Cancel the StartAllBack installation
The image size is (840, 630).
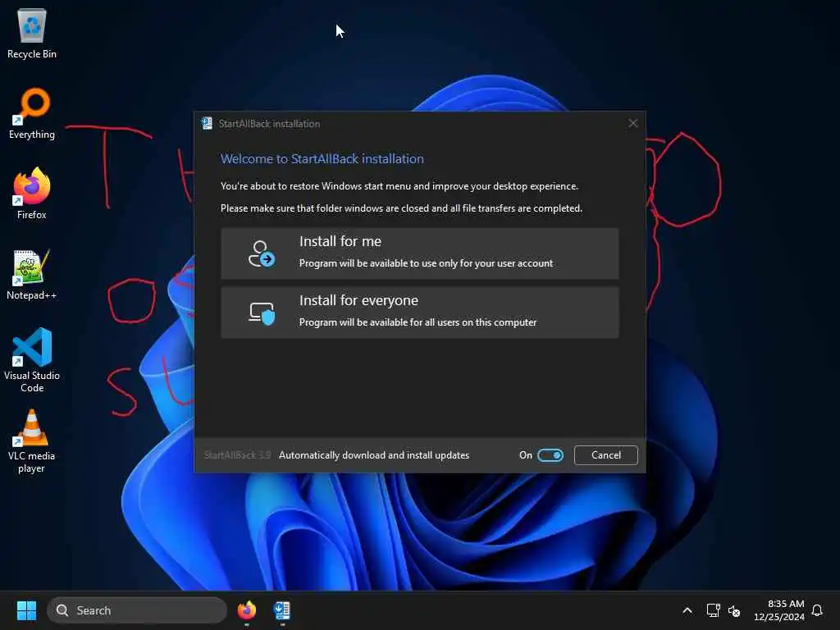pos(606,454)
